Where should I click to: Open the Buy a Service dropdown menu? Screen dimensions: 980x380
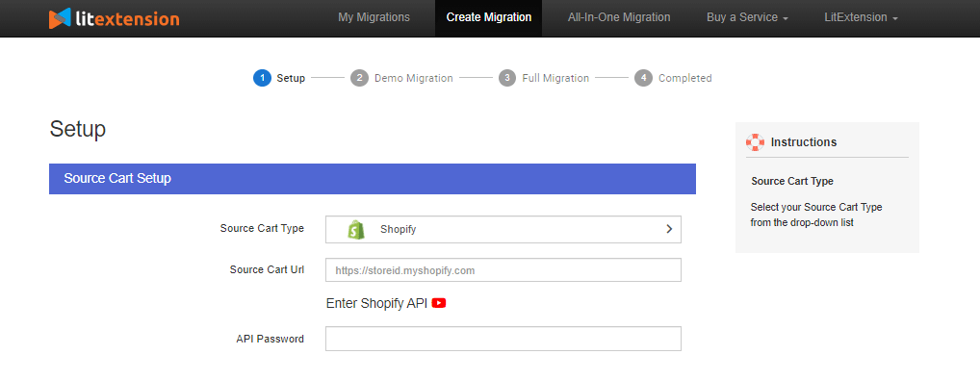[x=747, y=17]
